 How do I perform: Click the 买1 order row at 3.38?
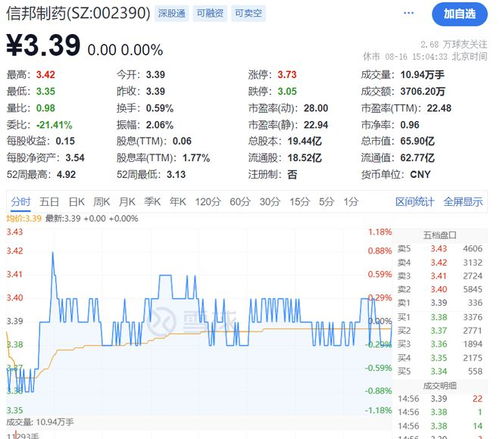[440, 317]
